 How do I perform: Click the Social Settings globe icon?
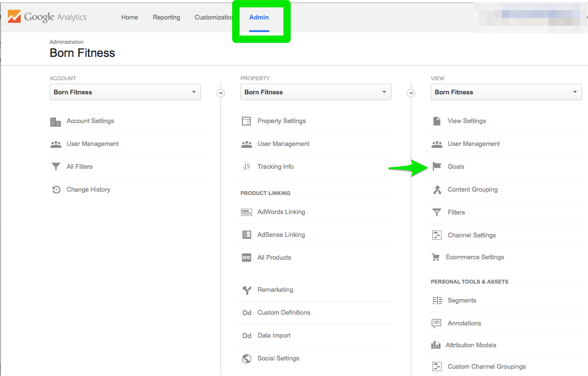(x=247, y=358)
